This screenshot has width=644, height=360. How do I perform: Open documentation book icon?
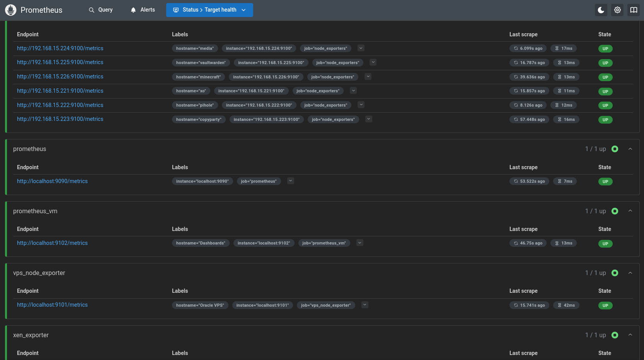(634, 10)
